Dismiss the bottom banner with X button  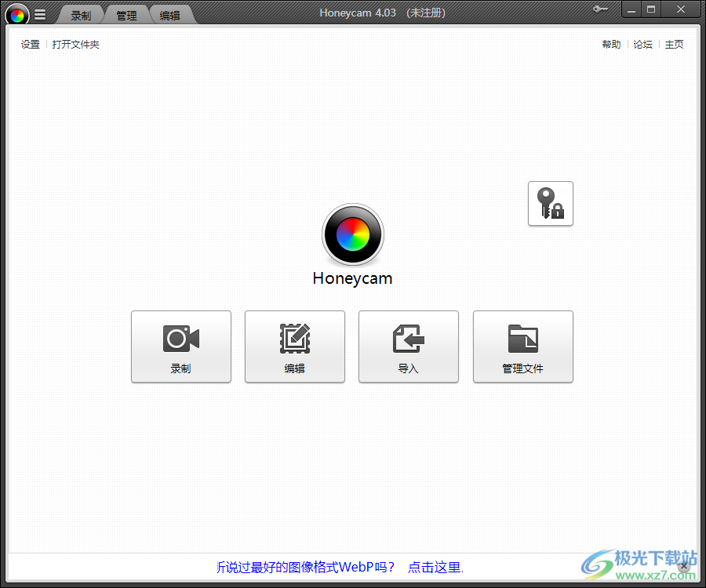click(x=684, y=566)
